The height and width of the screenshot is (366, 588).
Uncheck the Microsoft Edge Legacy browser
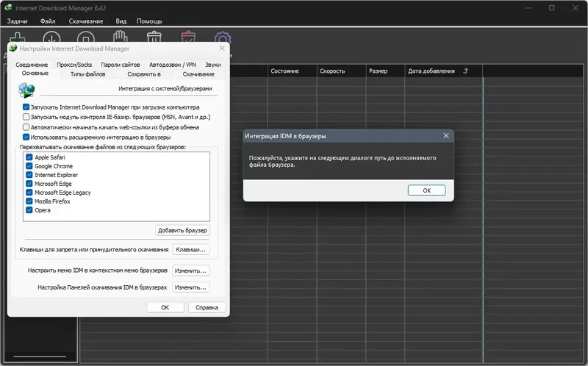click(x=29, y=193)
